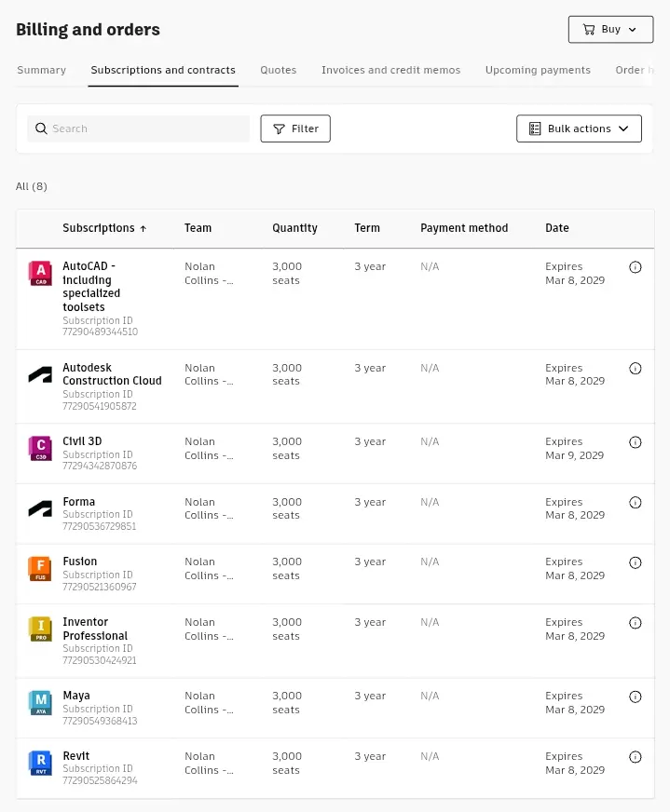Click into the Search input field

(x=138, y=129)
